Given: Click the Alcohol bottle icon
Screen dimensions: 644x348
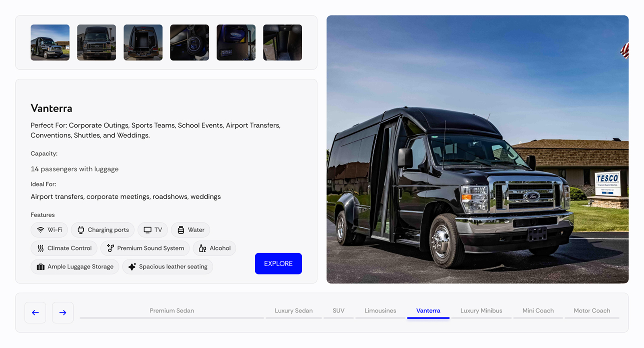Looking at the screenshot, I should [202, 248].
